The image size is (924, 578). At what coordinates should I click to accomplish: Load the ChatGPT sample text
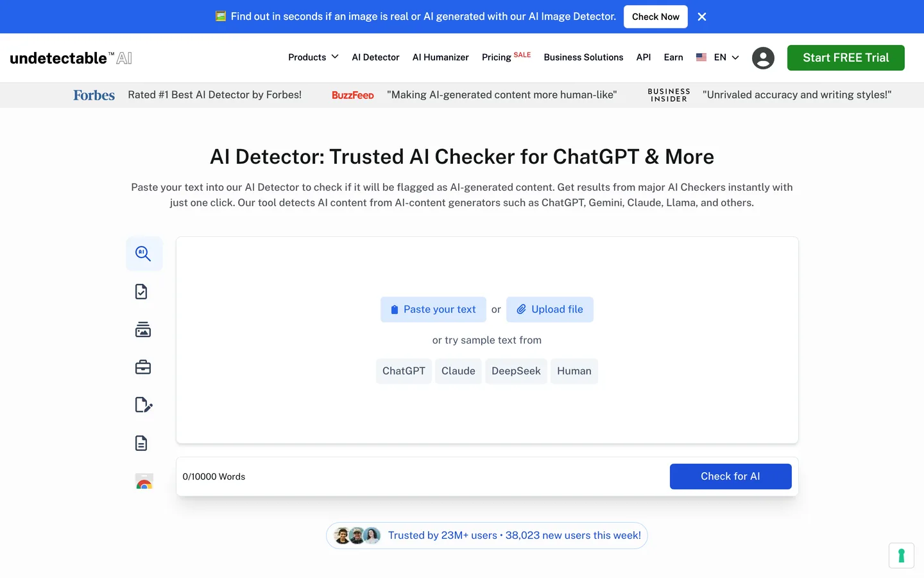pos(404,371)
